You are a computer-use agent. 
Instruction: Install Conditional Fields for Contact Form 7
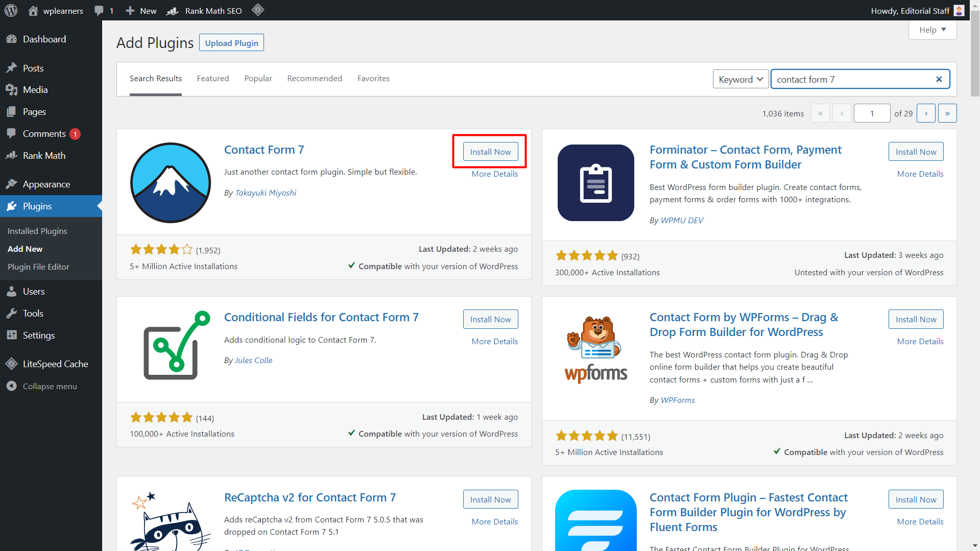click(x=490, y=319)
